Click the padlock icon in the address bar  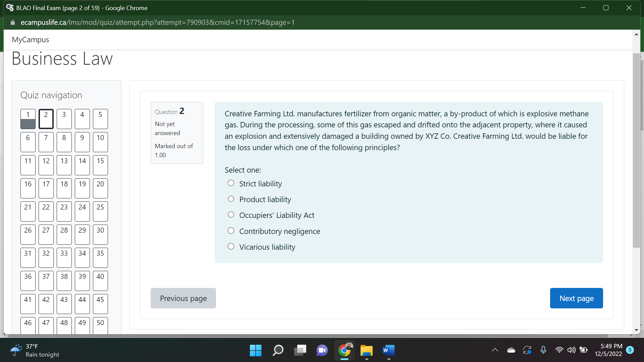pyautogui.click(x=12, y=22)
